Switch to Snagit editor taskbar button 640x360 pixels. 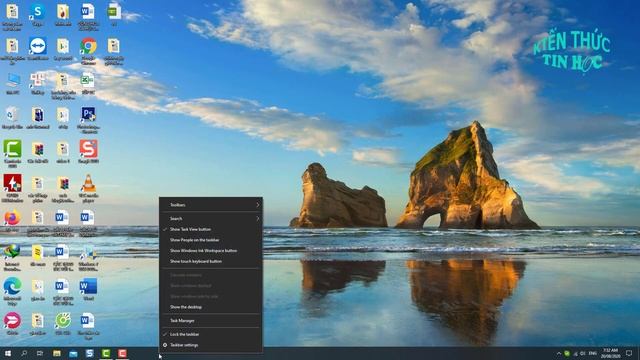[x=89, y=353]
